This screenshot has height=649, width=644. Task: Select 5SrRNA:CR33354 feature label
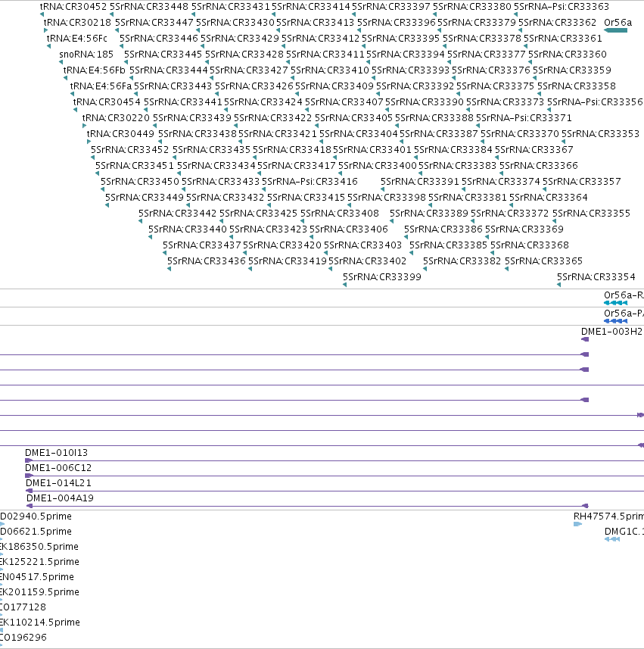pyautogui.click(x=596, y=277)
